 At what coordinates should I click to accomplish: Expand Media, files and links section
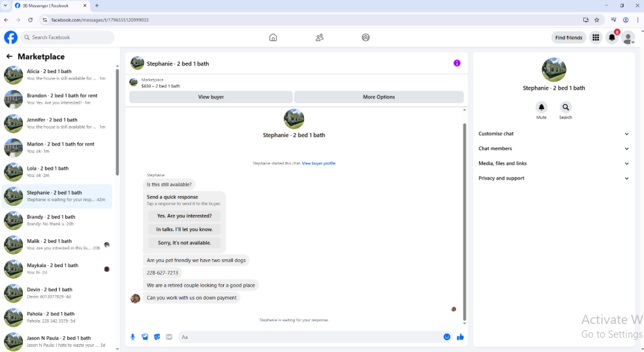tap(554, 163)
